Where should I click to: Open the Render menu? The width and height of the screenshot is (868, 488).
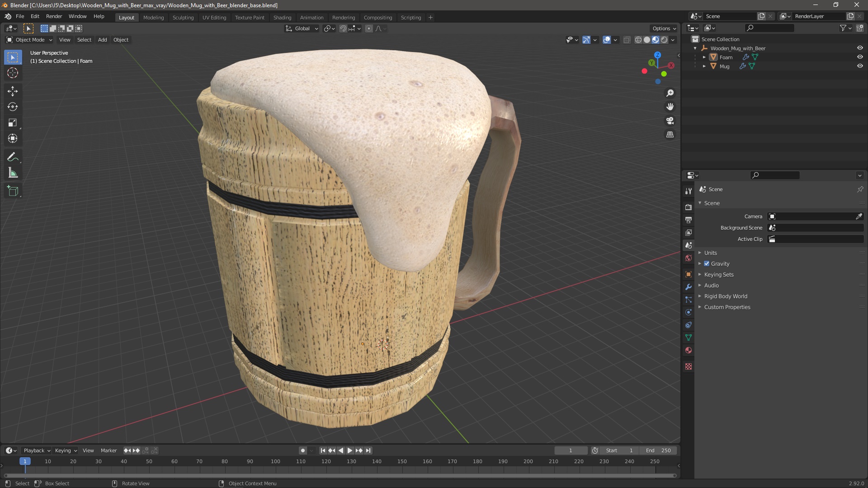pyautogui.click(x=54, y=16)
